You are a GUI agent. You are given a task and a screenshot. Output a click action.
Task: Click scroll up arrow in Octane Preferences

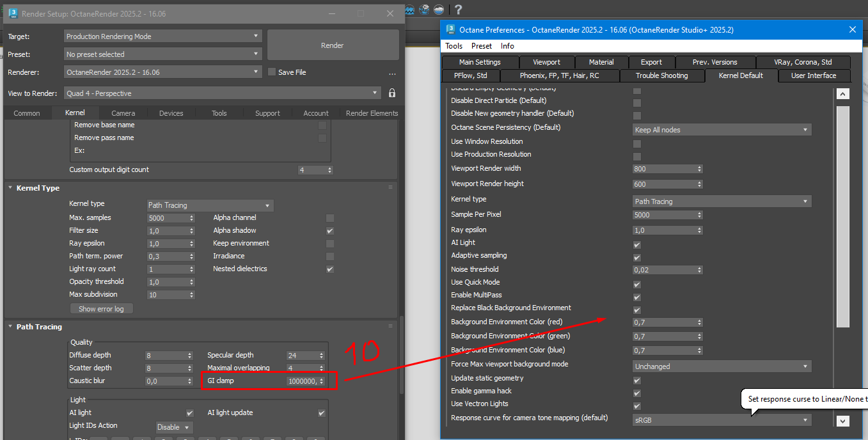[x=843, y=94]
